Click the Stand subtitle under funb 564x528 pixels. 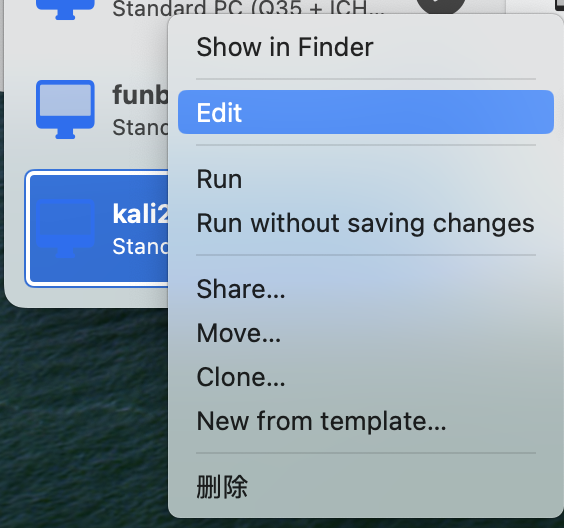[x=140, y=127]
